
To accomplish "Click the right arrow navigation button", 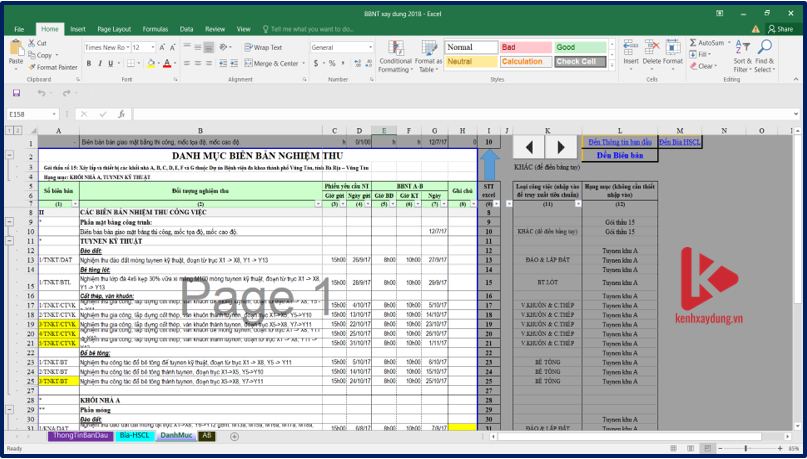I will coord(559,148).
